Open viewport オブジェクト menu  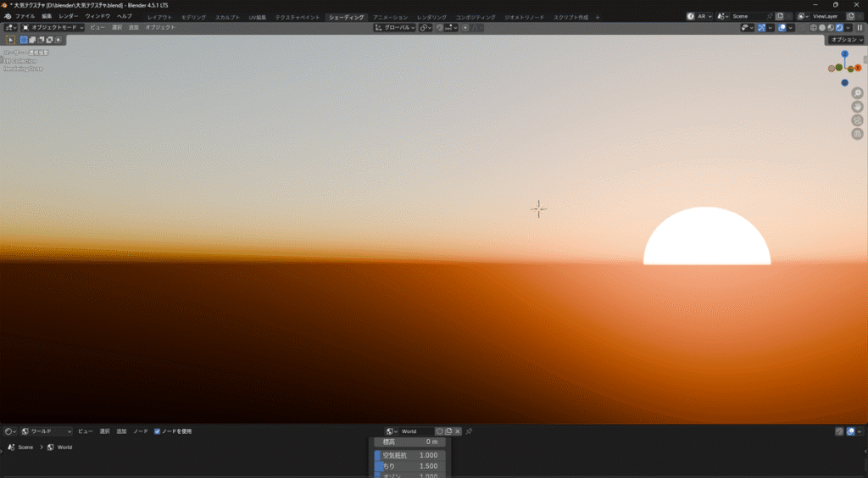pyautogui.click(x=160, y=28)
